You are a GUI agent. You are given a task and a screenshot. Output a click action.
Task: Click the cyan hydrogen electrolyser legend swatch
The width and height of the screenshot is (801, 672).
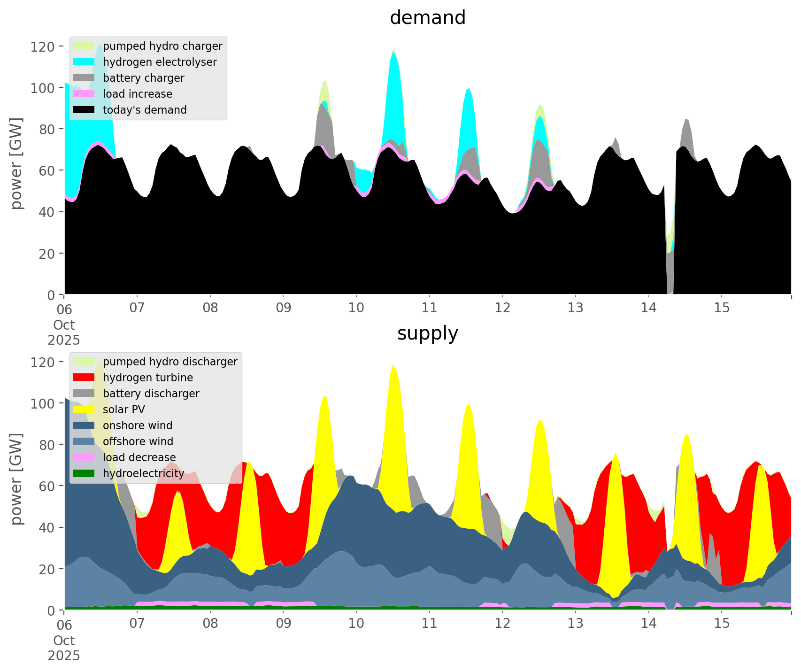pos(84,62)
